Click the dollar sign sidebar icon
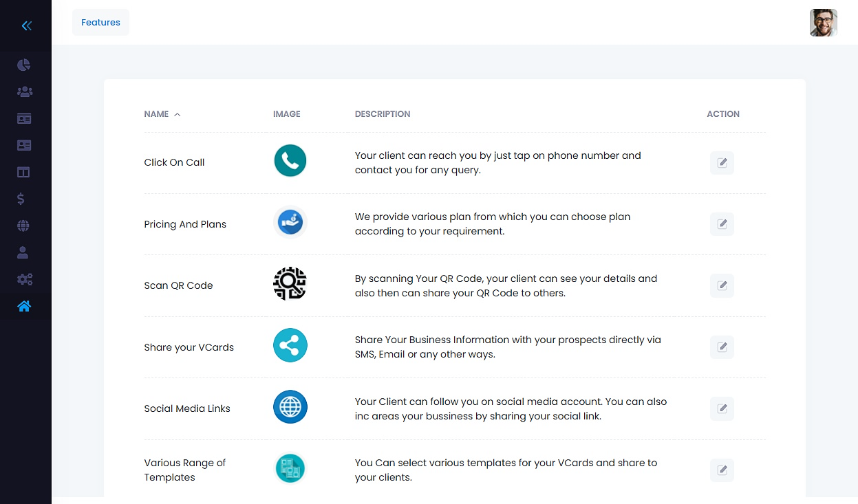This screenshot has width=858, height=504. point(21,199)
